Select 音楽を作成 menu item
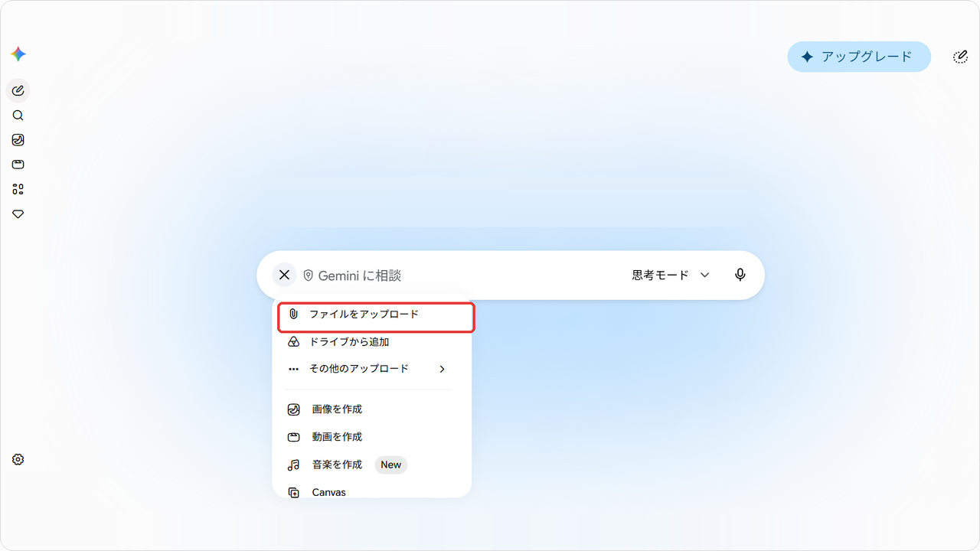 tap(372, 465)
